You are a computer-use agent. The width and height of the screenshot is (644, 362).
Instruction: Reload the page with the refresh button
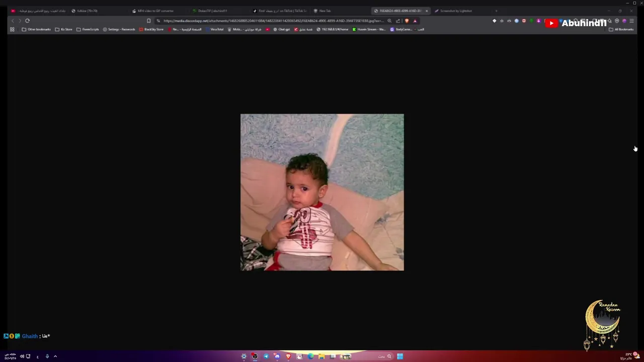pos(27,21)
